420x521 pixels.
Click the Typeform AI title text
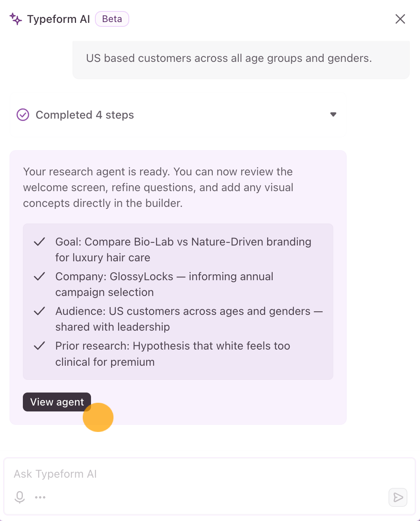(x=59, y=19)
